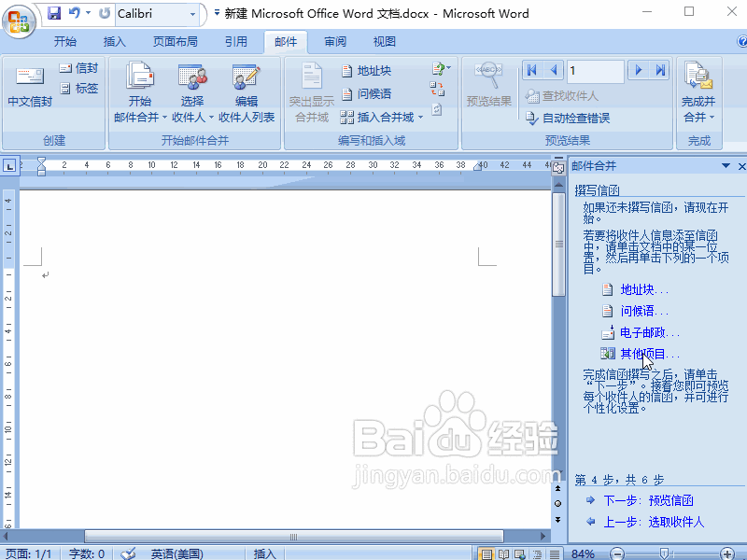Switch to Web Layout view
The height and width of the screenshot is (560, 747).
520,553
